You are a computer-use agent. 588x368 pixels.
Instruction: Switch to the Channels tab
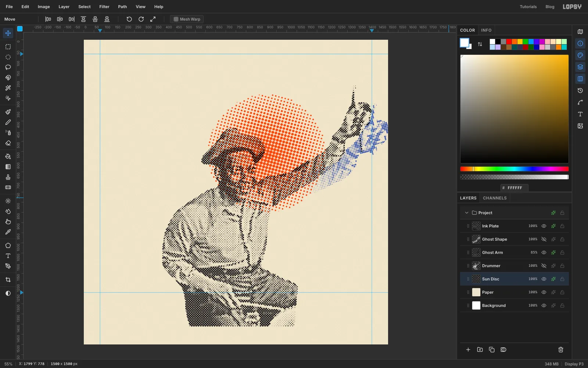coord(495,198)
